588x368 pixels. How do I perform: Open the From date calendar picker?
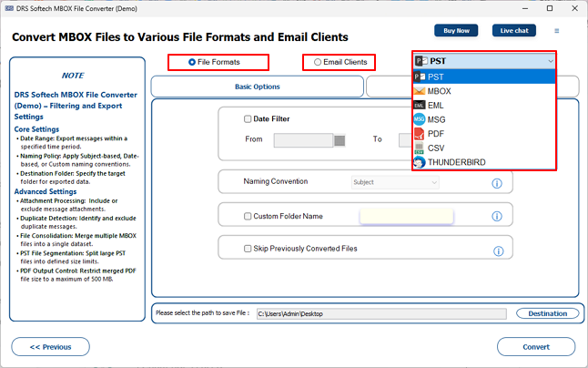340,140
